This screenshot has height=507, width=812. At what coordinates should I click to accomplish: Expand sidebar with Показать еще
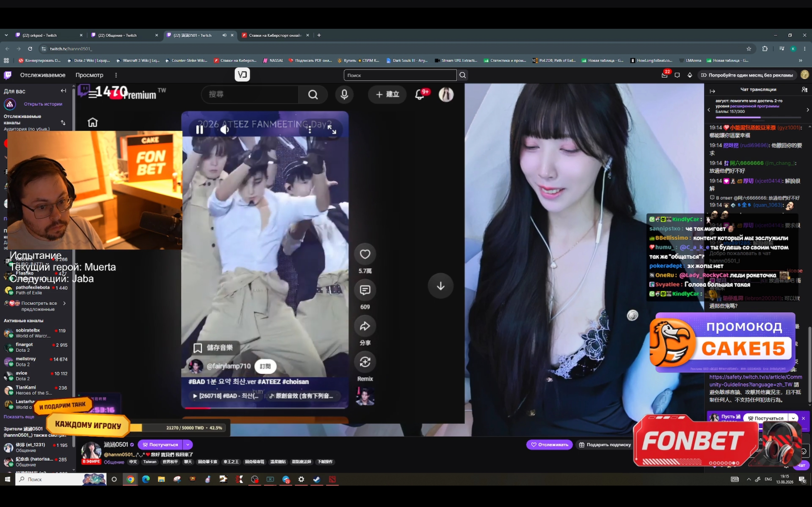click(x=19, y=417)
